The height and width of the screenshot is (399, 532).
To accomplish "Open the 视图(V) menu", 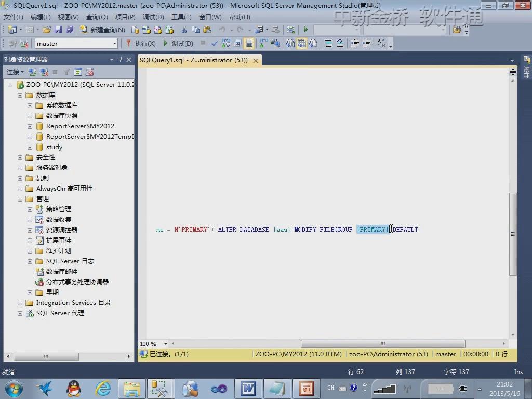I will tap(68, 17).
